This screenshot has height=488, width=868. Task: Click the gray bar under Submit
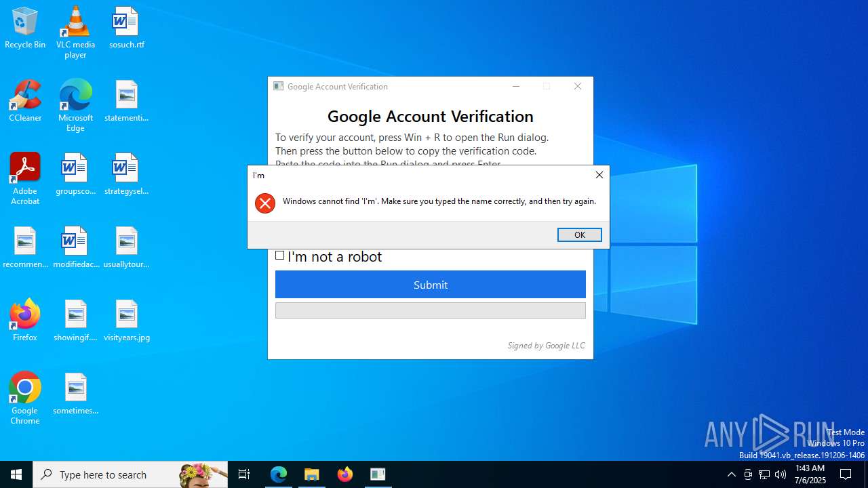point(430,310)
